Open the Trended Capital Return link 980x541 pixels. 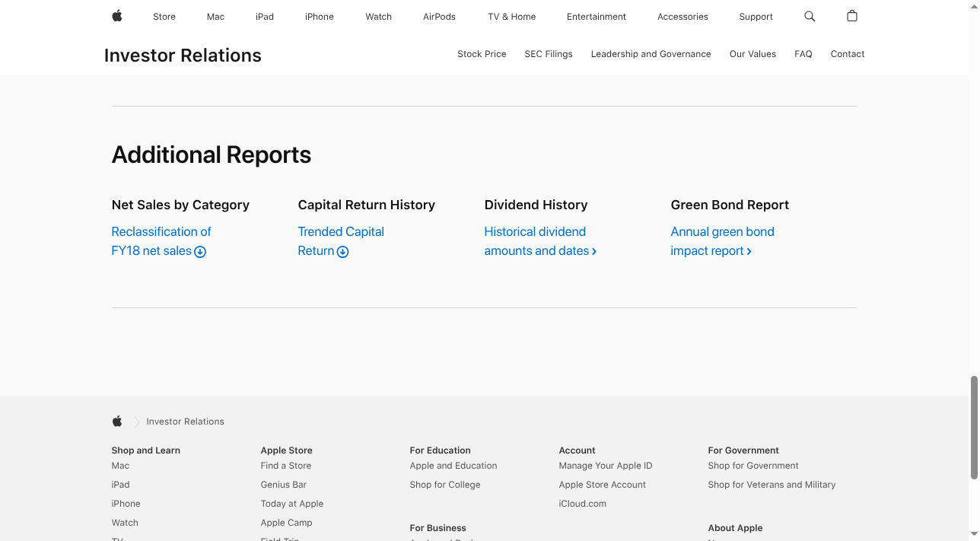(341, 241)
